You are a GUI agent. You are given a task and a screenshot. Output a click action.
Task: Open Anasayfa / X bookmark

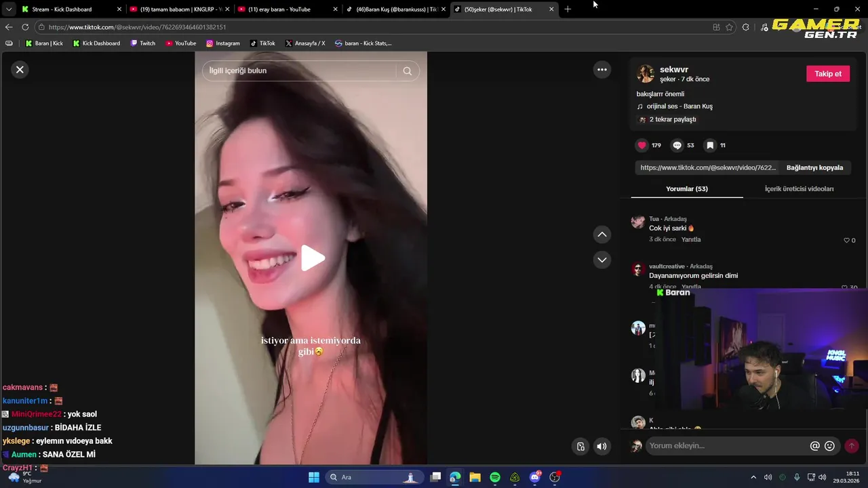coord(305,43)
